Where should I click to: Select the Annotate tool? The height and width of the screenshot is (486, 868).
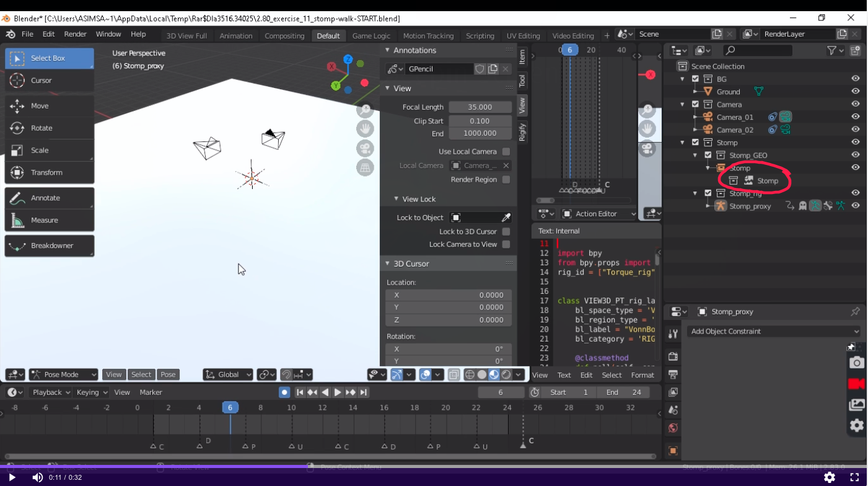tap(50, 198)
